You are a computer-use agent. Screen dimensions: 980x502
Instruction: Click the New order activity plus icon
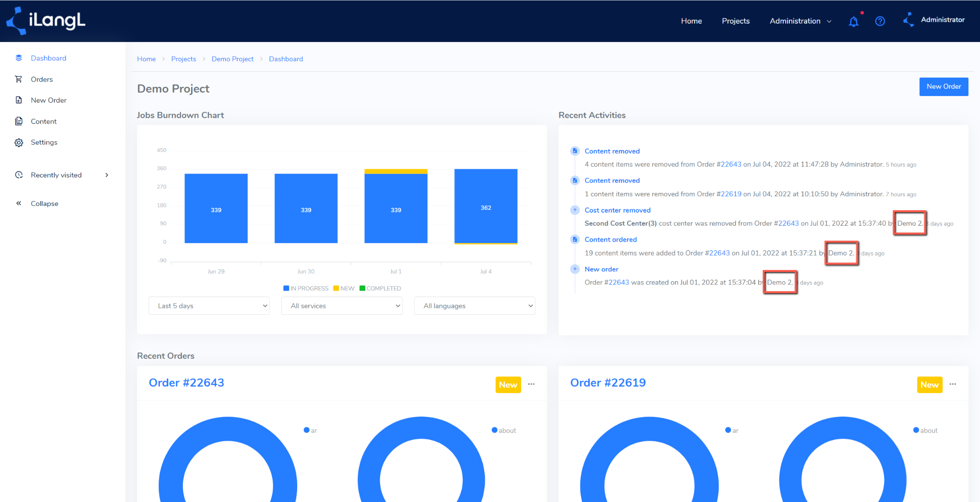point(575,269)
